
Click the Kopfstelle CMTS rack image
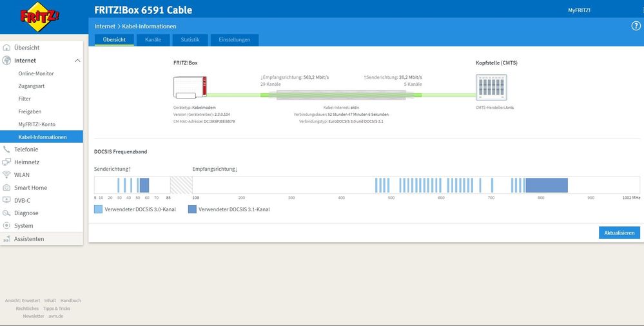click(491, 87)
